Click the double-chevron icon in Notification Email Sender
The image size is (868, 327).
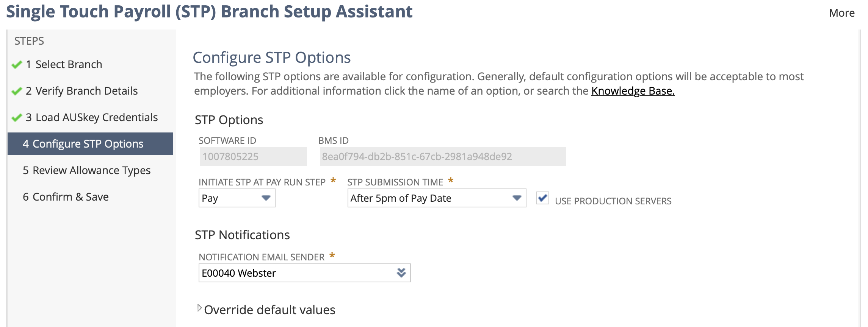point(401,272)
